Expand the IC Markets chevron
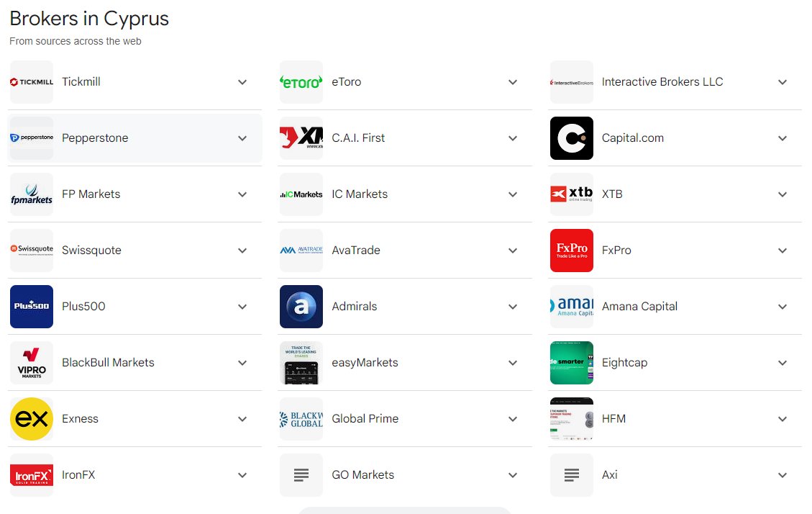Screen dimensions: 812x514 click(x=513, y=194)
